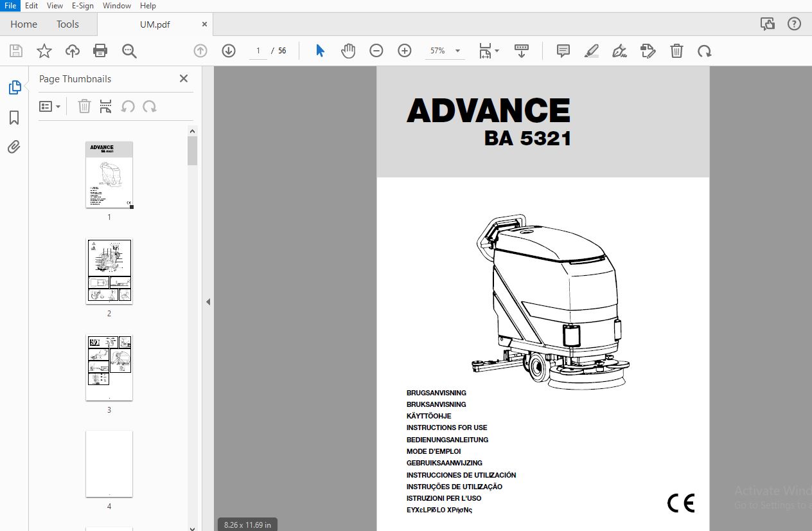Open the View menu
The image size is (812, 531).
click(x=55, y=5)
